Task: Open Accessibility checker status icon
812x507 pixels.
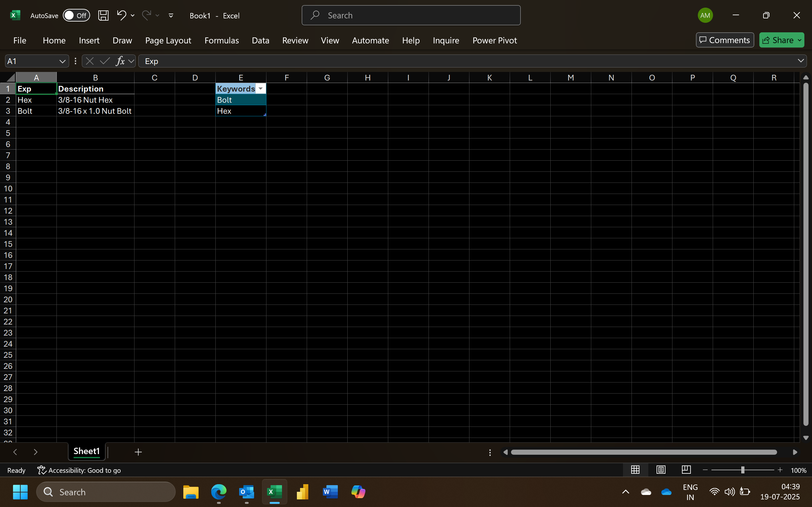Action: 42,470
